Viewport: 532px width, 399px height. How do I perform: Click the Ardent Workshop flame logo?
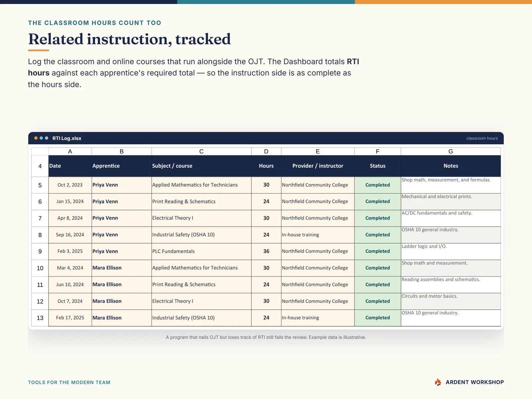point(438,382)
